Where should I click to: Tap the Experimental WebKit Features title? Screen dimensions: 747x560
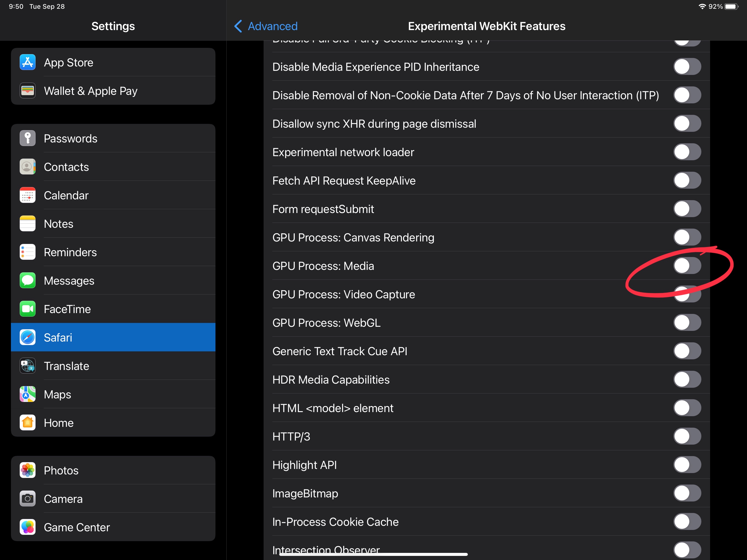click(487, 26)
